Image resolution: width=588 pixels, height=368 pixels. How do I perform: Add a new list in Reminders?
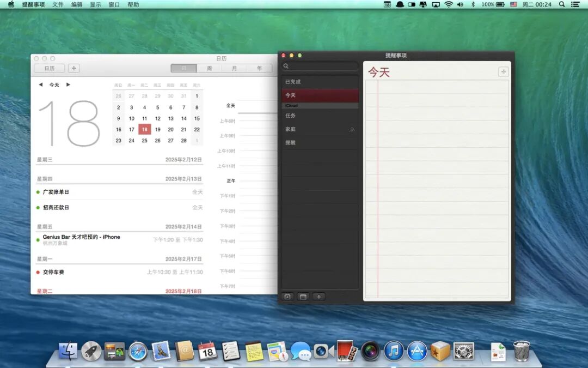click(318, 297)
